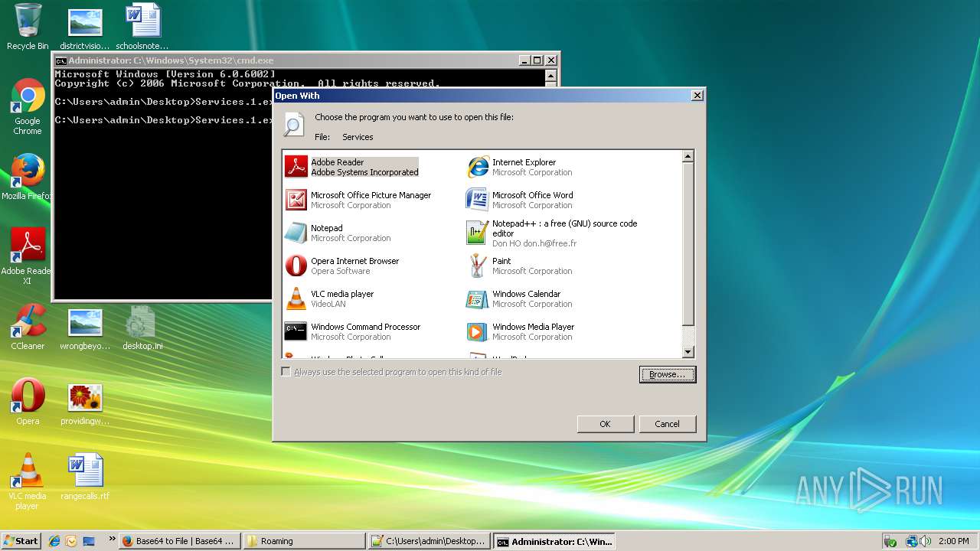Switch to C:\Users\admin\Desktop taskbar item
The image size is (980, 551).
(429, 541)
